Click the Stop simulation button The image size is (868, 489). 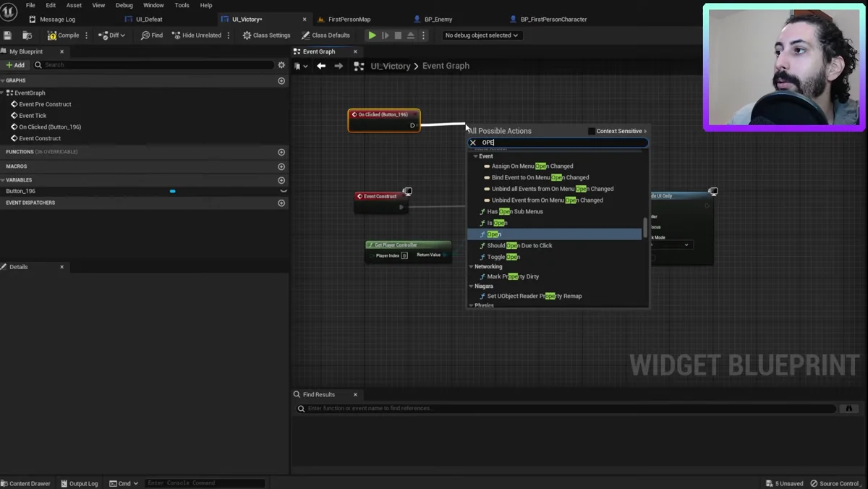click(x=398, y=35)
